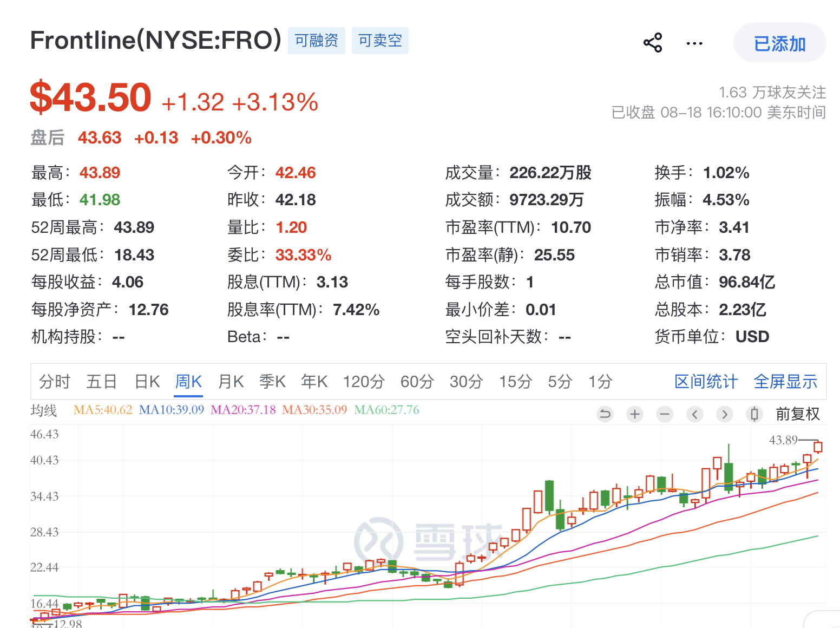
Task: Open the 区间统计 link
Action: [706, 382]
